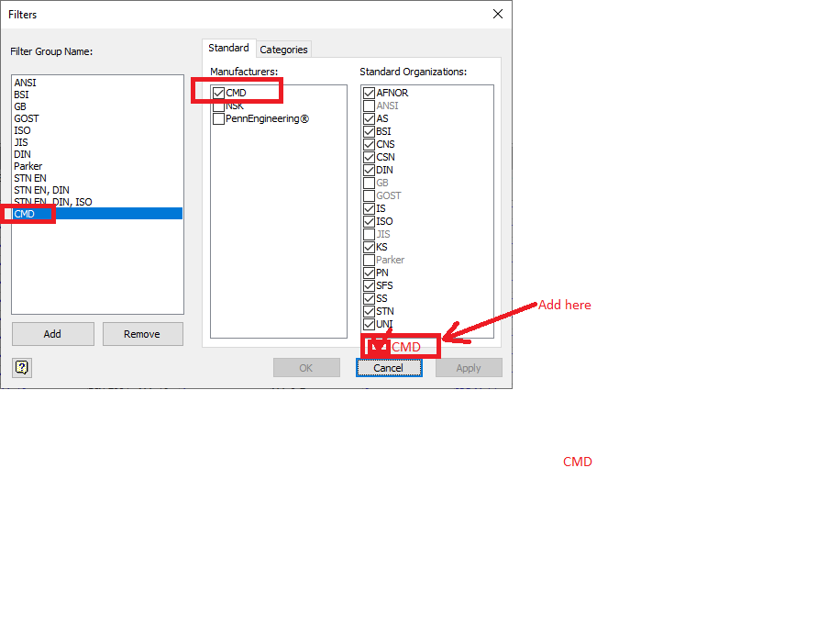Uncheck ISO in Standard Organizations
The height and width of the screenshot is (635, 840).
[x=368, y=221]
